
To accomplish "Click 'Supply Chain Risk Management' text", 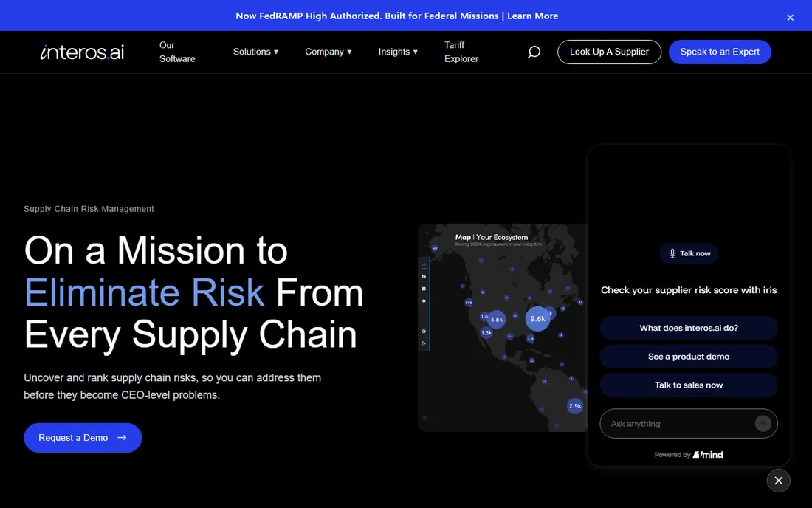I will click(x=89, y=209).
